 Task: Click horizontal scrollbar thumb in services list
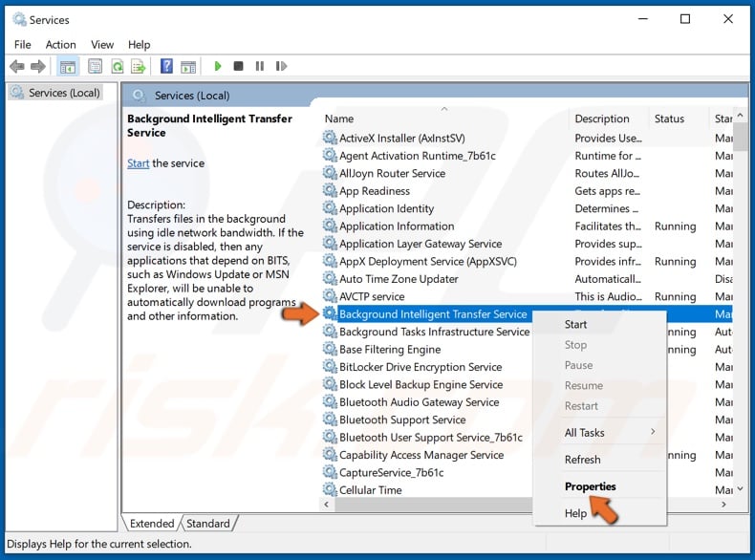(433, 505)
